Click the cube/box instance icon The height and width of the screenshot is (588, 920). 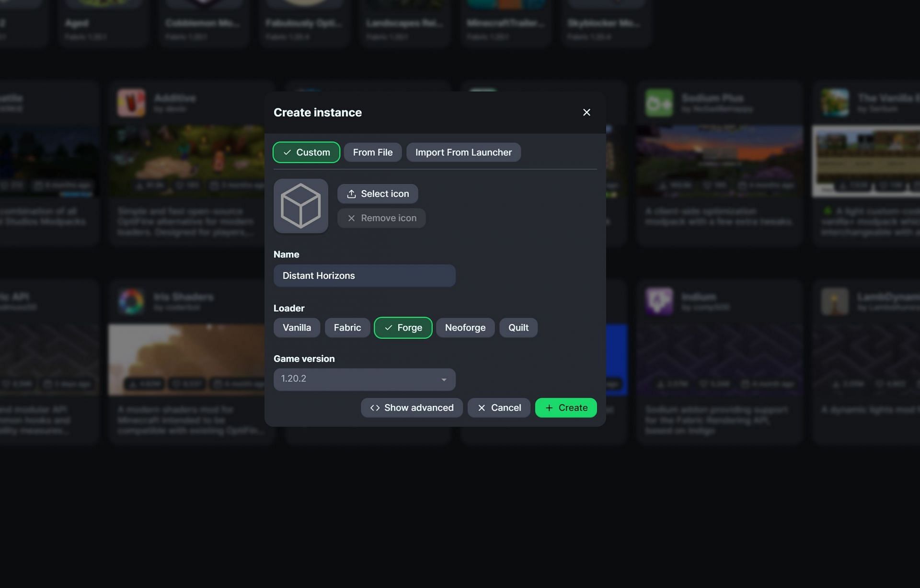[301, 206]
